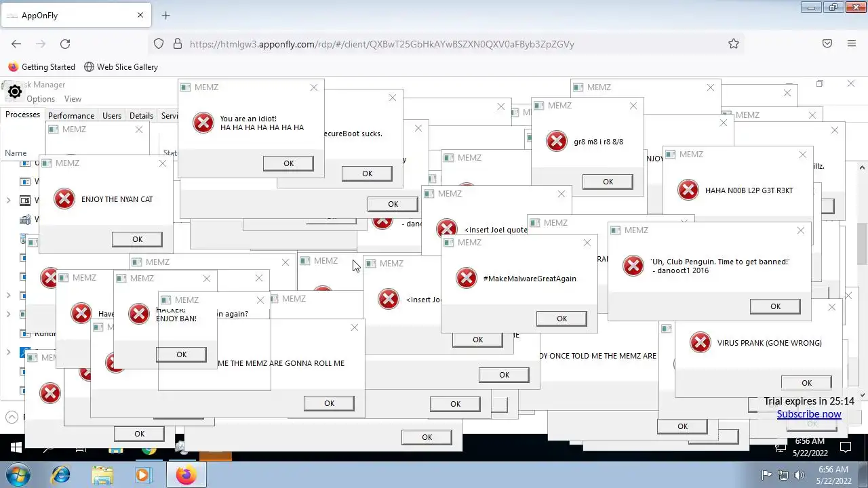The height and width of the screenshot is (488, 868).
Task: Switch to Users tab in Task Manager
Action: click(x=112, y=116)
